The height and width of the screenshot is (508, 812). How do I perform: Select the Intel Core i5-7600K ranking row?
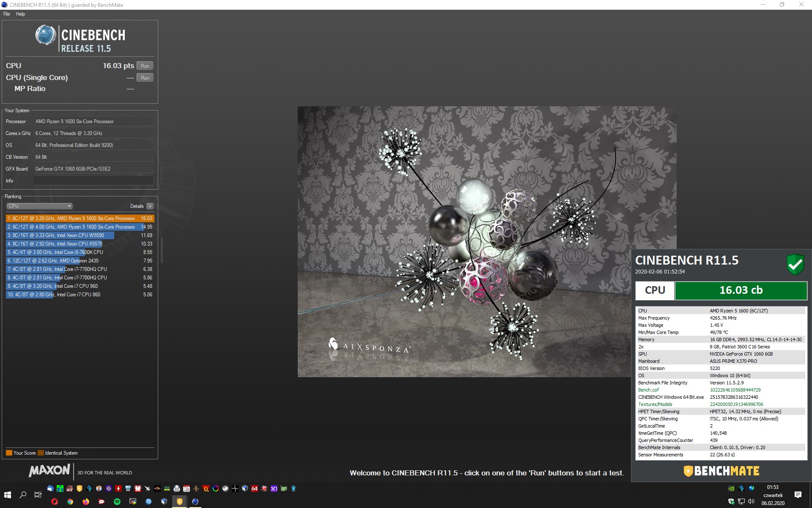coord(80,252)
